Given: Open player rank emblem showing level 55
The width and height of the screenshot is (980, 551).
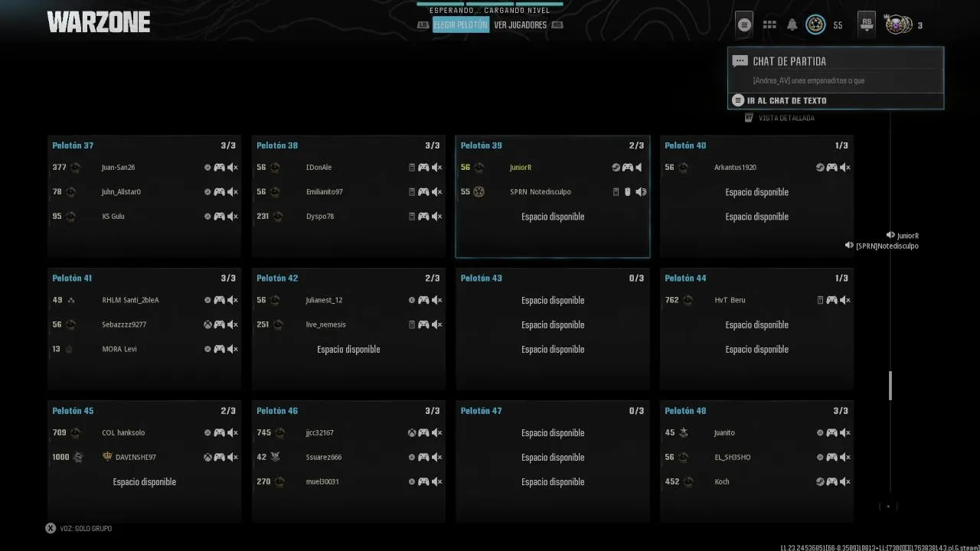Looking at the screenshot, I should [x=815, y=24].
